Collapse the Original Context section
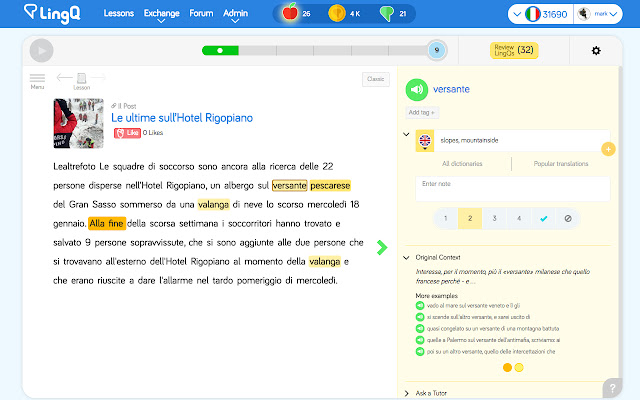640x400 pixels. (406, 258)
